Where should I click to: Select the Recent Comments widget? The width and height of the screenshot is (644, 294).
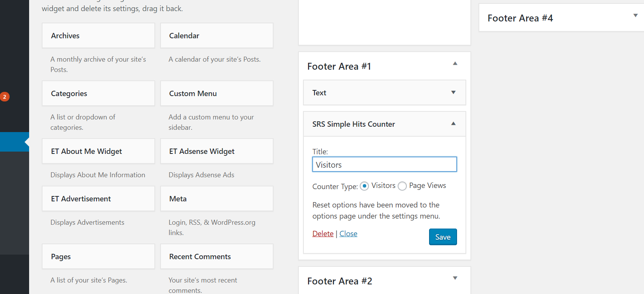[x=217, y=256]
